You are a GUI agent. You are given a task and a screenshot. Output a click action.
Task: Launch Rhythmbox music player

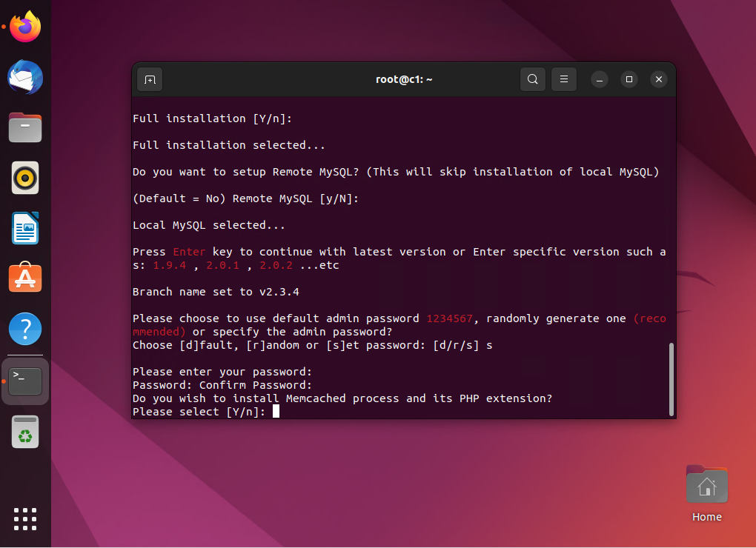pyautogui.click(x=25, y=178)
